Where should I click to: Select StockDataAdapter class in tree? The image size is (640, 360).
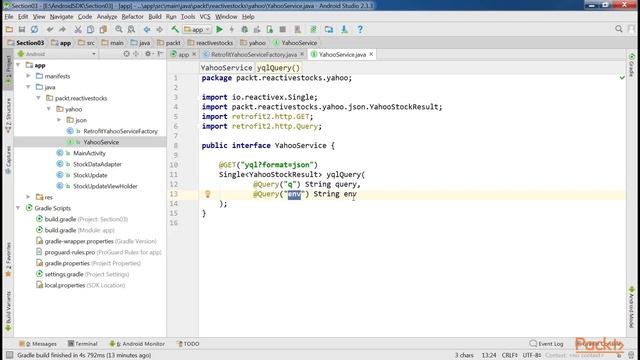[x=97, y=164]
